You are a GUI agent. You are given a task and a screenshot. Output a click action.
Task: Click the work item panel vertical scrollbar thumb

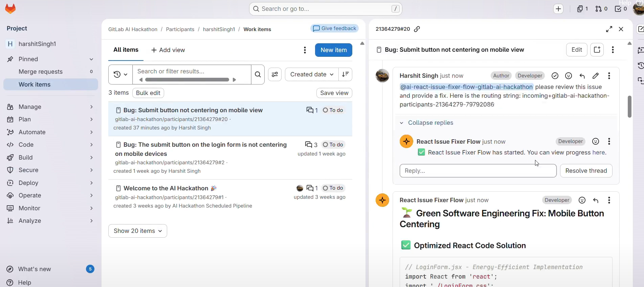pyautogui.click(x=629, y=106)
